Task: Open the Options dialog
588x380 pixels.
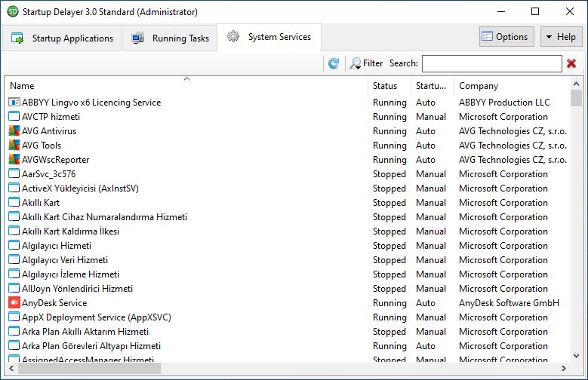Action: pyautogui.click(x=506, y=37)
